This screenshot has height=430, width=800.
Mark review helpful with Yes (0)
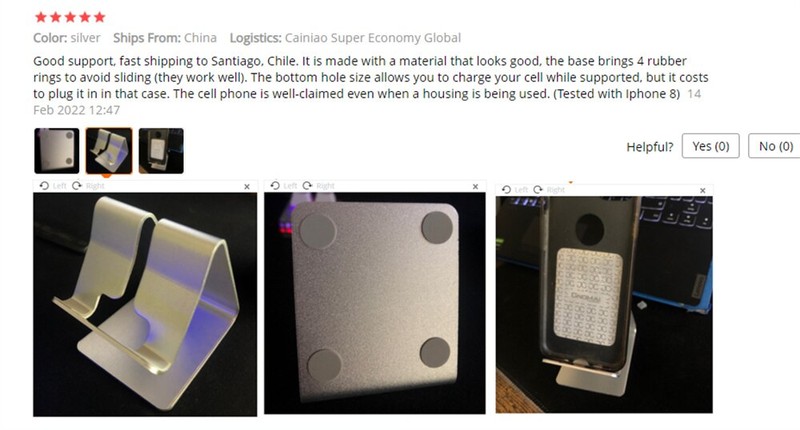click(710, 146)
